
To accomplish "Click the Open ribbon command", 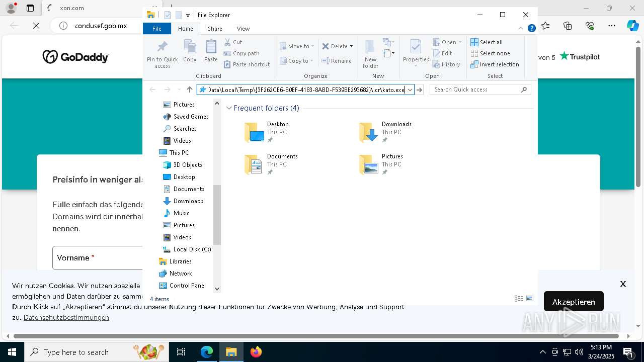I will click(447, 42).
